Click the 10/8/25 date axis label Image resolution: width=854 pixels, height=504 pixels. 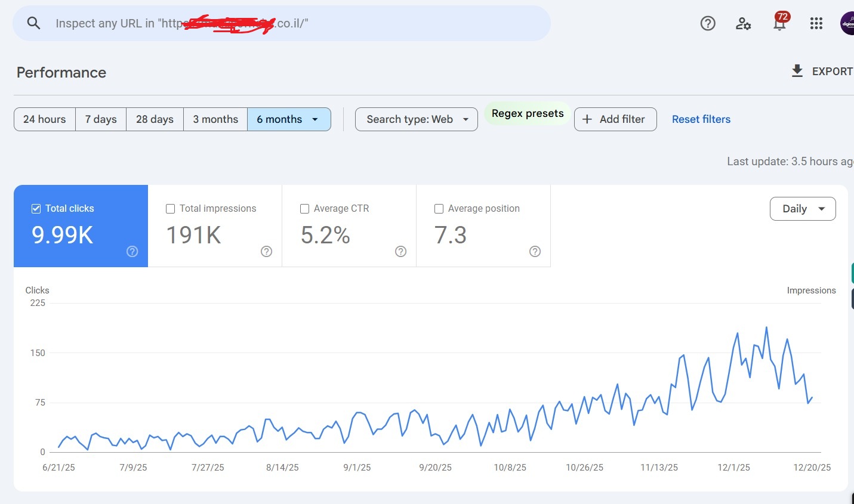(510, 468)
